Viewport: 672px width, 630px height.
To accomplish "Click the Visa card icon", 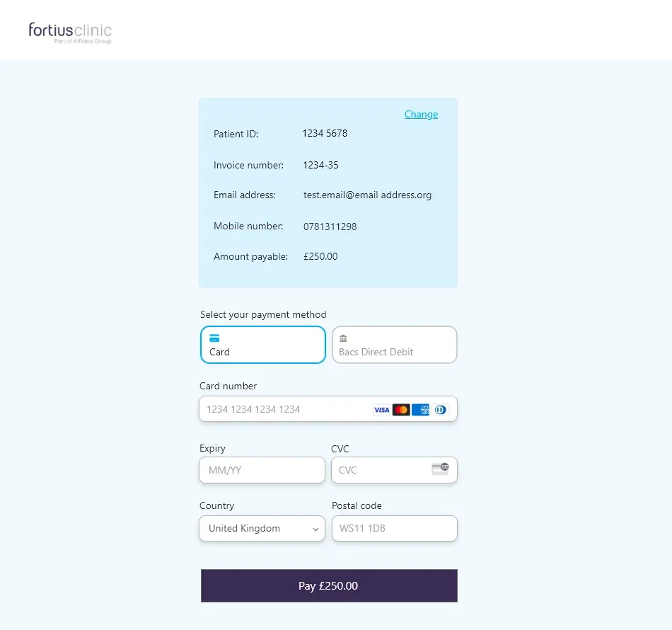I will click(381, 409).
